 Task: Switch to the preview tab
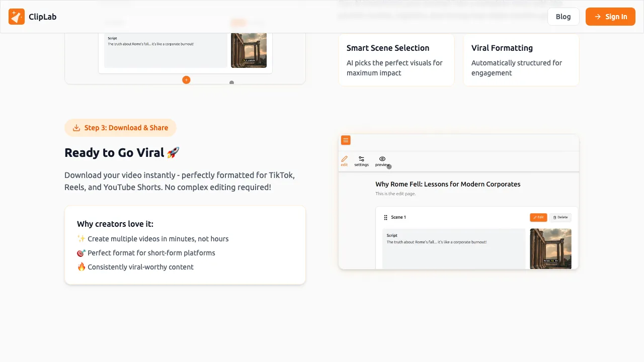382,161
